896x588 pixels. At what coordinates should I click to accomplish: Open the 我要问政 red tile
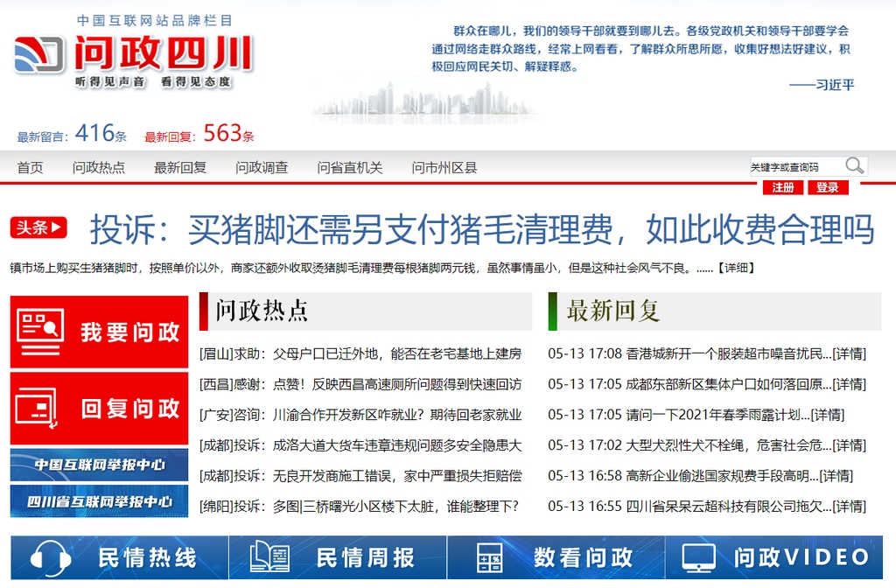click(99, 332)
